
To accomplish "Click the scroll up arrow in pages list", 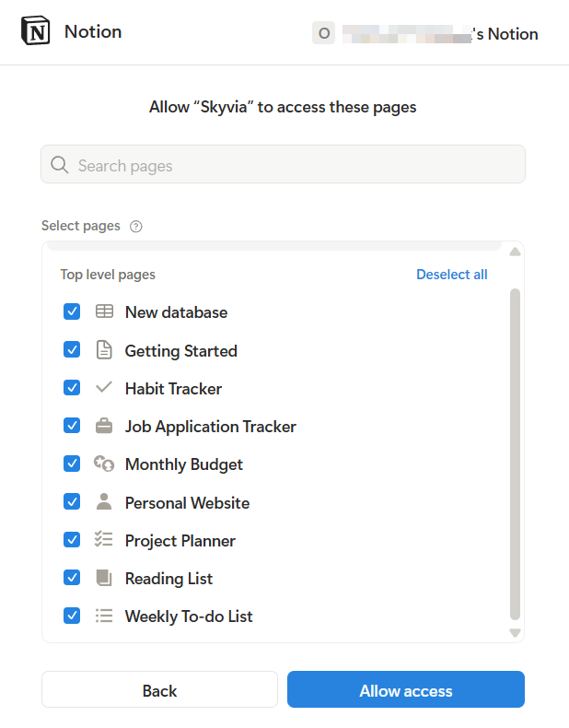I will [x=515, y=252].
